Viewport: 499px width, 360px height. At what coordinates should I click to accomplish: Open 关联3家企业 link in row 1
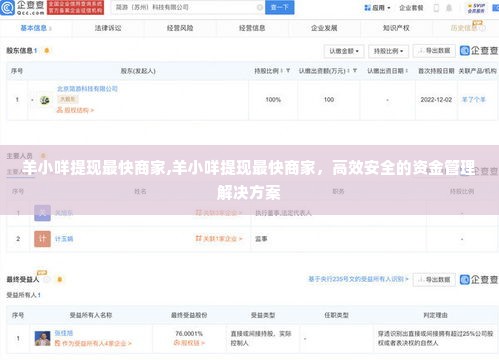(x=219, y=213)
